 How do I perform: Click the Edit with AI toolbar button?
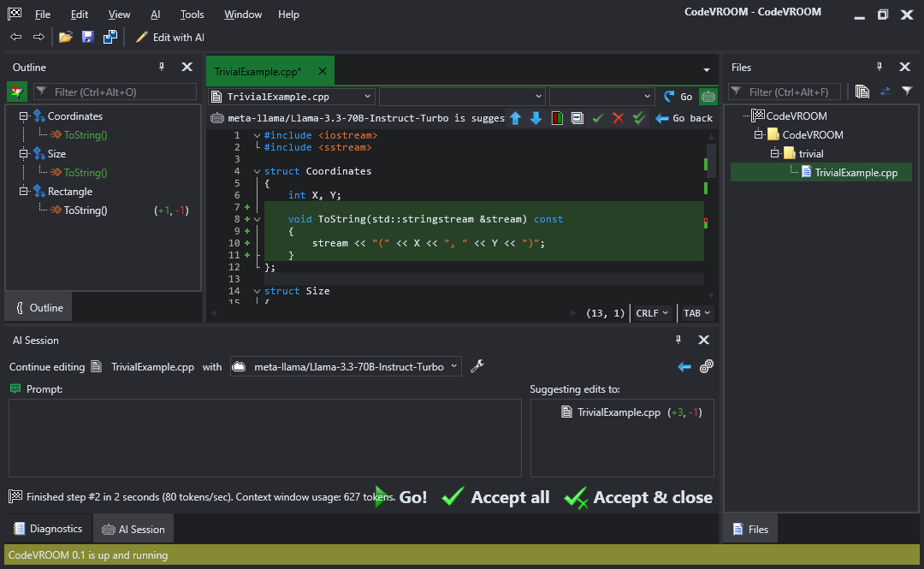click(170, 37)
